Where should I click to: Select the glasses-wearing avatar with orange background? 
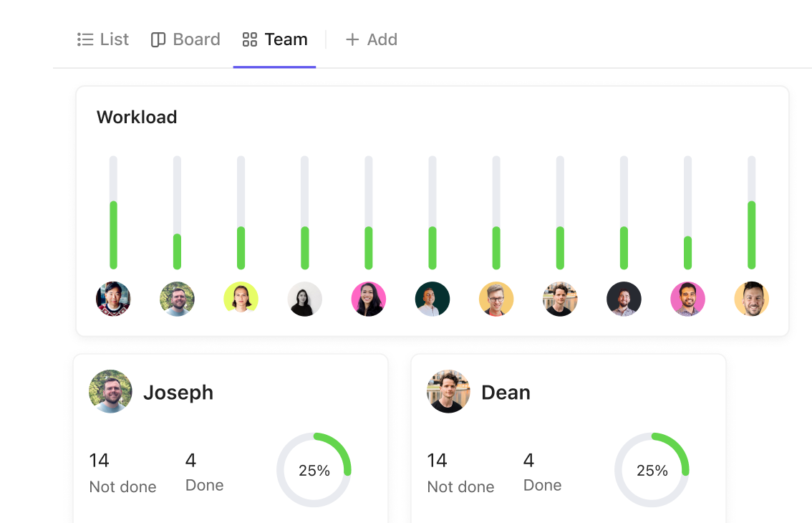click(496, 299)
